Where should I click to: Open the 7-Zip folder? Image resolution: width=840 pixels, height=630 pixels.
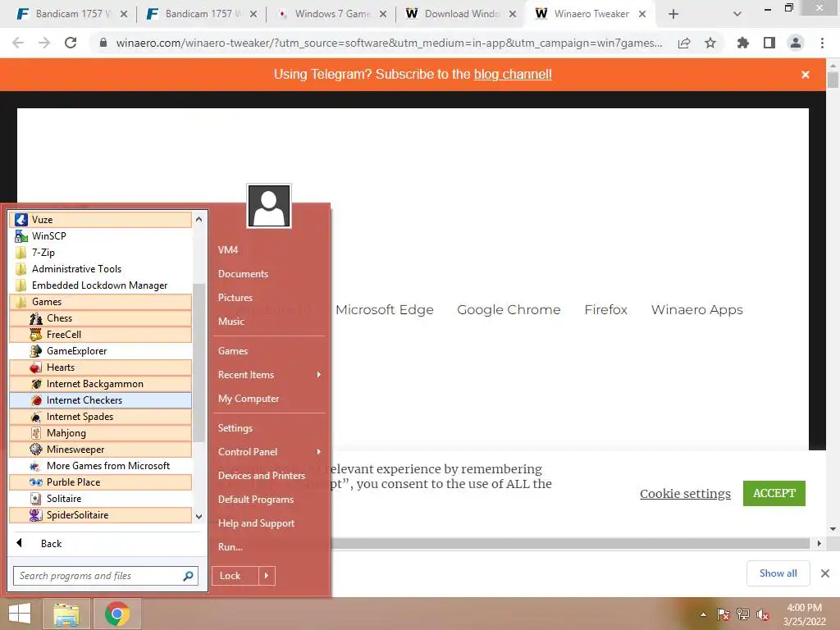(100, 253)
